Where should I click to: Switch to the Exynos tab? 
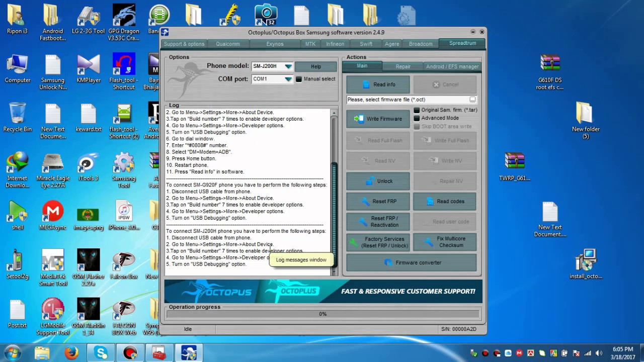[275, 44]
